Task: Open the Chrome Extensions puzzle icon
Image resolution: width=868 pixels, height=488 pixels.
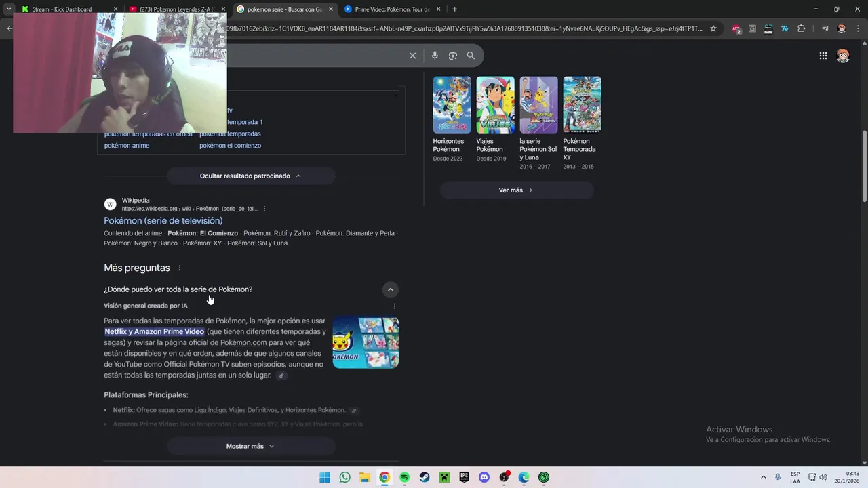Action: click(x=802, y=28)
